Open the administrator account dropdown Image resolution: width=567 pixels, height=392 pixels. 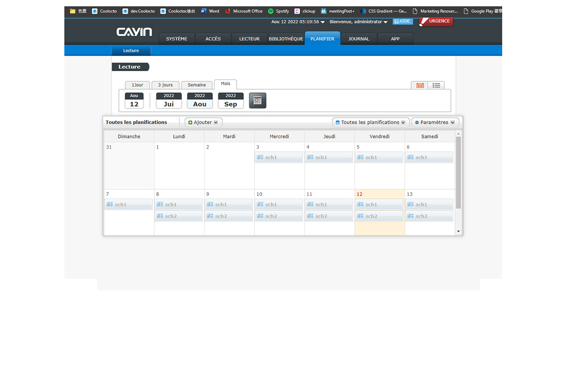coord(358,22)
